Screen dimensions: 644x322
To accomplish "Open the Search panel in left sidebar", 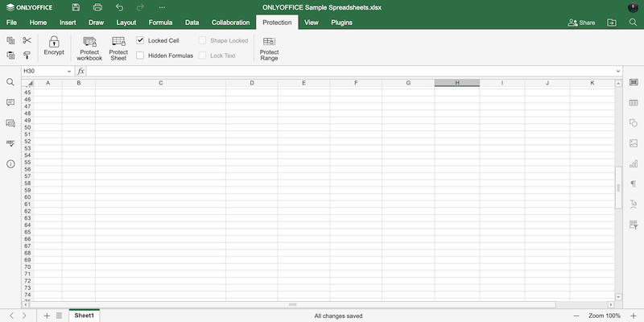I will click(x=10, y=82).
